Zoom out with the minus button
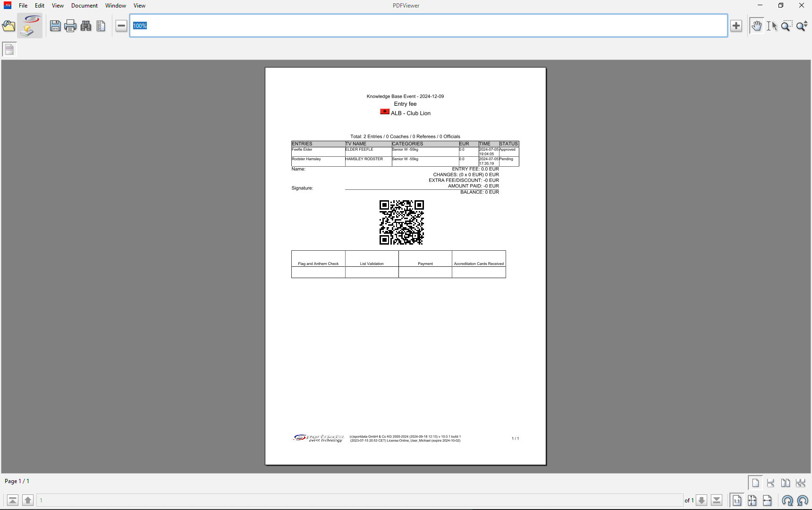Screen dimensions: 812x510 tap(121, 25)
